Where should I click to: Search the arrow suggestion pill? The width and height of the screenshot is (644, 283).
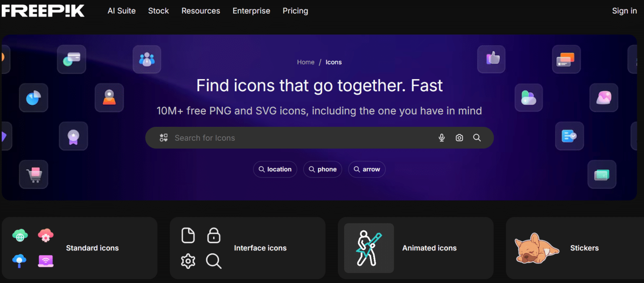click(367, 169)
